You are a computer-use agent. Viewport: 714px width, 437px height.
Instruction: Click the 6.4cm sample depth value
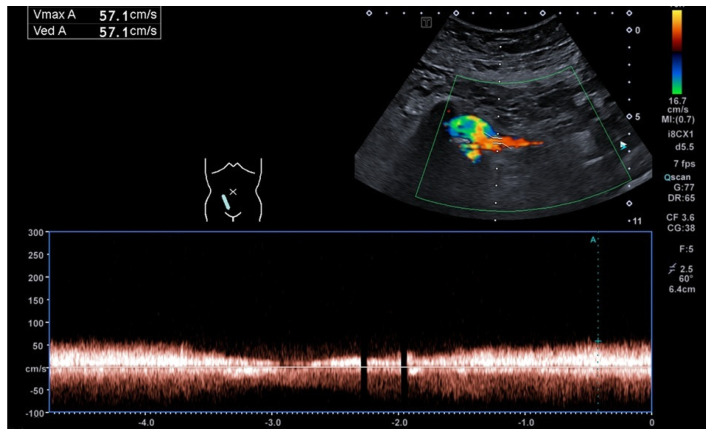682,289
